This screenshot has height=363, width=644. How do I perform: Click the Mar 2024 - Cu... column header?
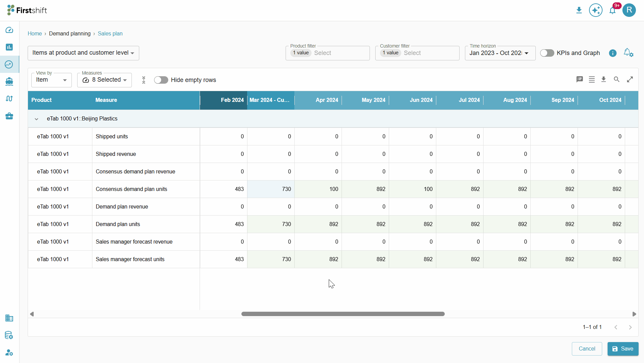pyautogui.click(x=271, y=100)
